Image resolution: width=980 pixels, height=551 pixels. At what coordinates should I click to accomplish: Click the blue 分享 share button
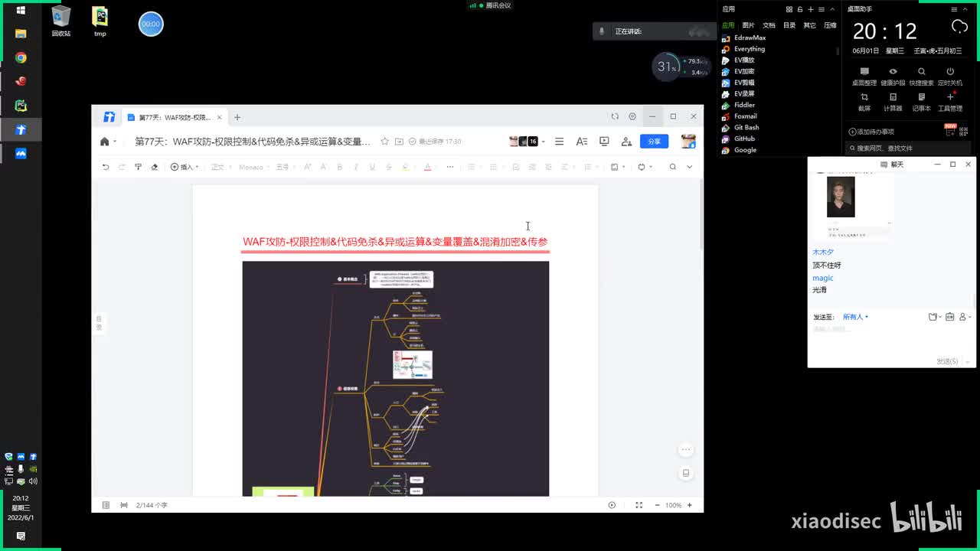click(655, 142)
